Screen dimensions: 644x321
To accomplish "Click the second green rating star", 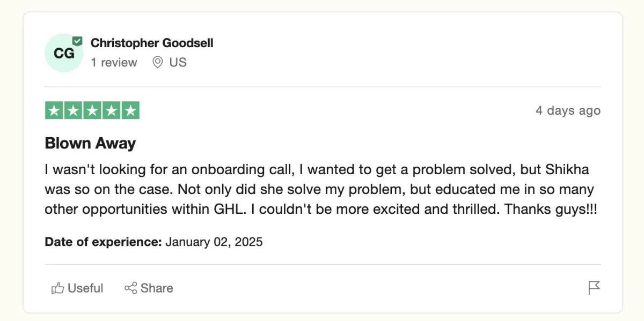I will pyautogui.click(x=73, y=110).
